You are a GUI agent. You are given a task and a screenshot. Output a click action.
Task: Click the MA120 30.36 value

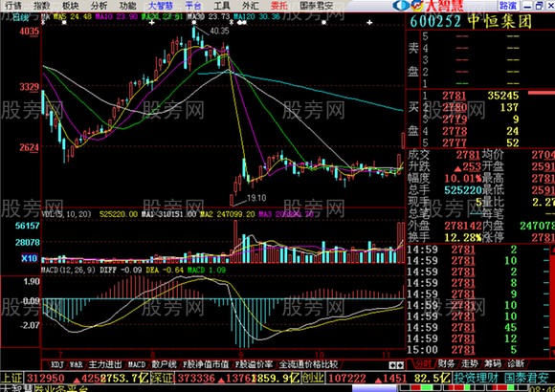coord(257,16)
